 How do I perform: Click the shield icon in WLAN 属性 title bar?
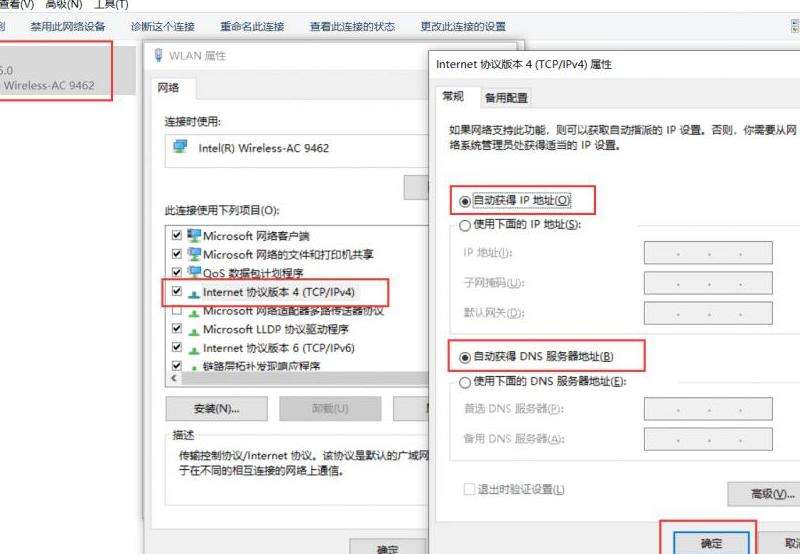pos(160,56)
